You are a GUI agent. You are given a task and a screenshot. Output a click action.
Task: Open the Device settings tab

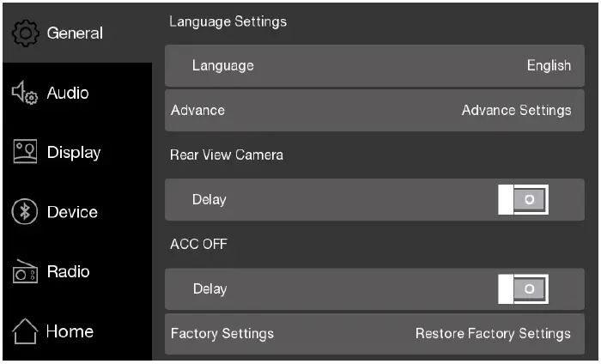click(72, 212)
